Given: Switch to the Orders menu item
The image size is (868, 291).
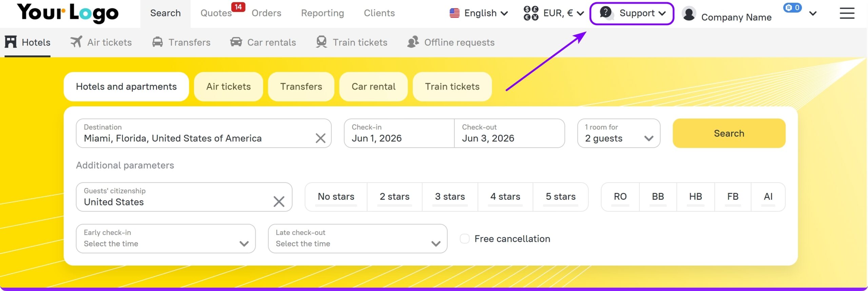Looking at the screenshot, I should point(266,13).
